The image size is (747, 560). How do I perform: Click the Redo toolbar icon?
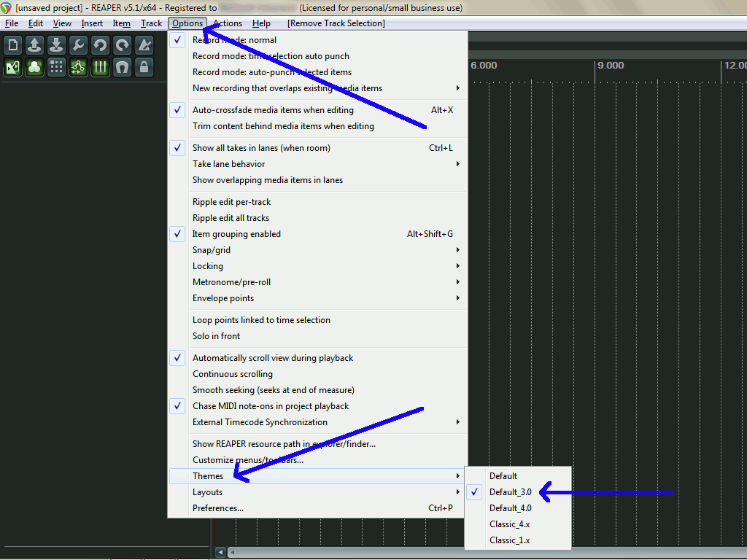pos(122,45)
